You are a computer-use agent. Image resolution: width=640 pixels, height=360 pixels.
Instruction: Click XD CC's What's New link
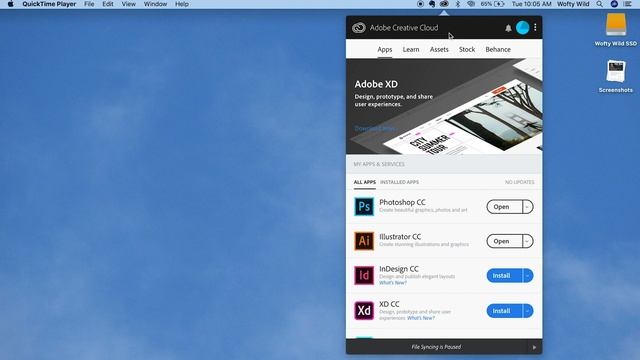click(421, 318)
